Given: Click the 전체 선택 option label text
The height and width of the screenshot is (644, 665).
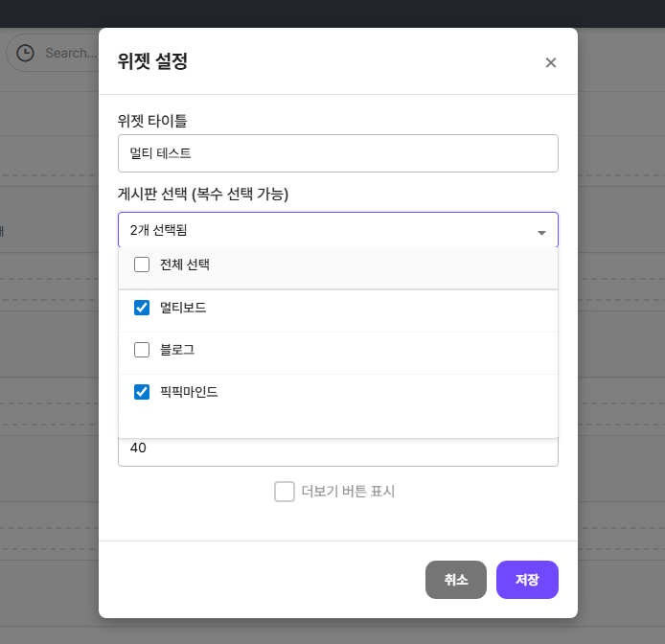Looking at the screenshot, I should click(x=185, y=264).
